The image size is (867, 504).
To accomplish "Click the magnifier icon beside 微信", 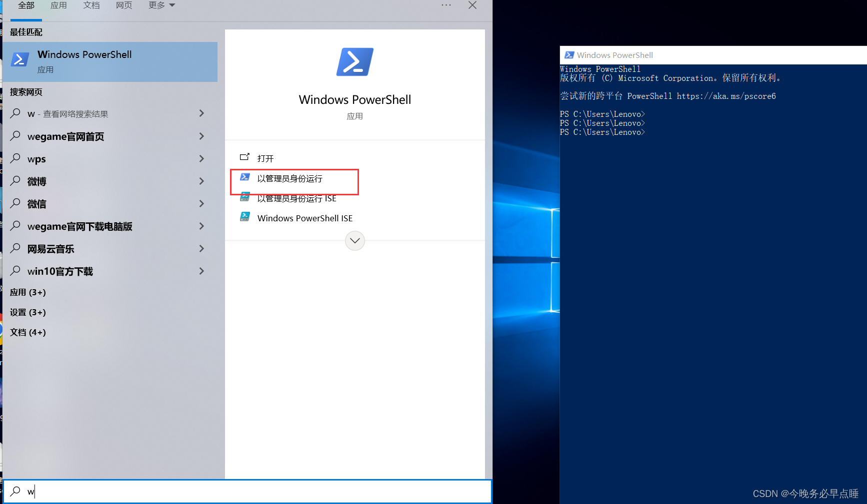I will (15, 203).
